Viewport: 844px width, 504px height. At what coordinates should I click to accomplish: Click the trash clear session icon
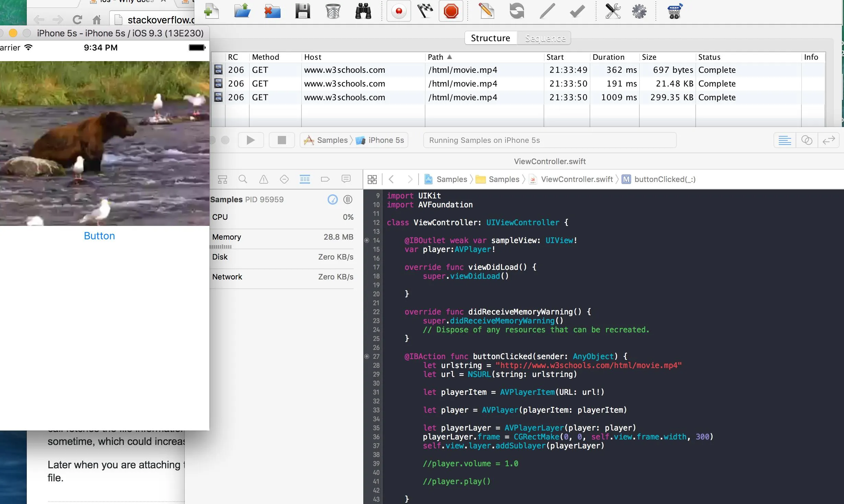pos(333,12)
